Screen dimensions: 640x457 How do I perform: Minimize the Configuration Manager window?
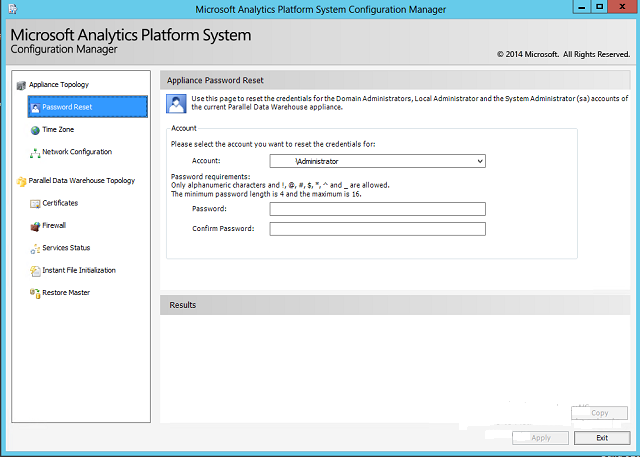582,7
